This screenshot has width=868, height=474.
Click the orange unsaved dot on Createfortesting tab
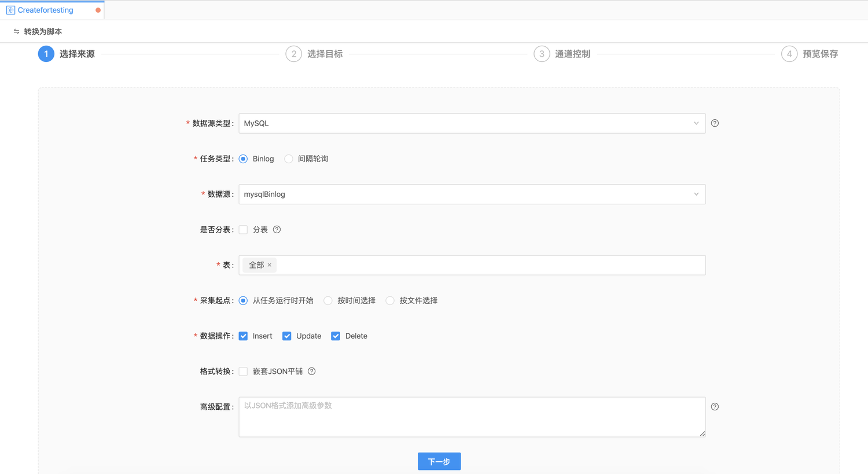98,10
